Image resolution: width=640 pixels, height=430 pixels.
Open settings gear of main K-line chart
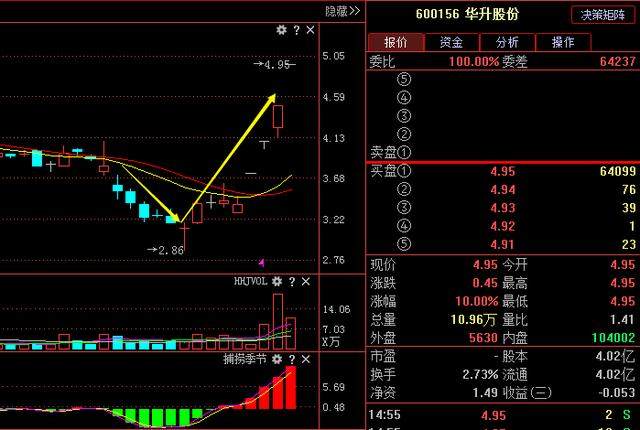click(281, 30)
